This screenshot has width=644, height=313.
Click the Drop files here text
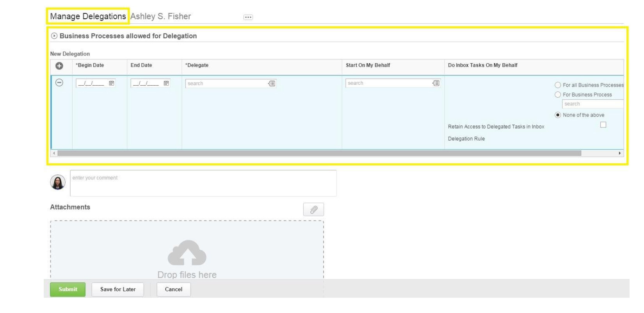[x=187, y=275]
